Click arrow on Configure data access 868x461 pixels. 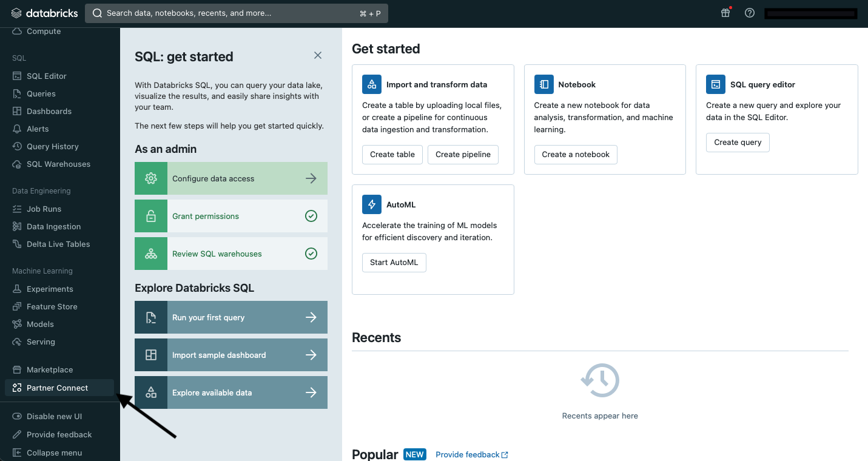(x=311, y=178)
